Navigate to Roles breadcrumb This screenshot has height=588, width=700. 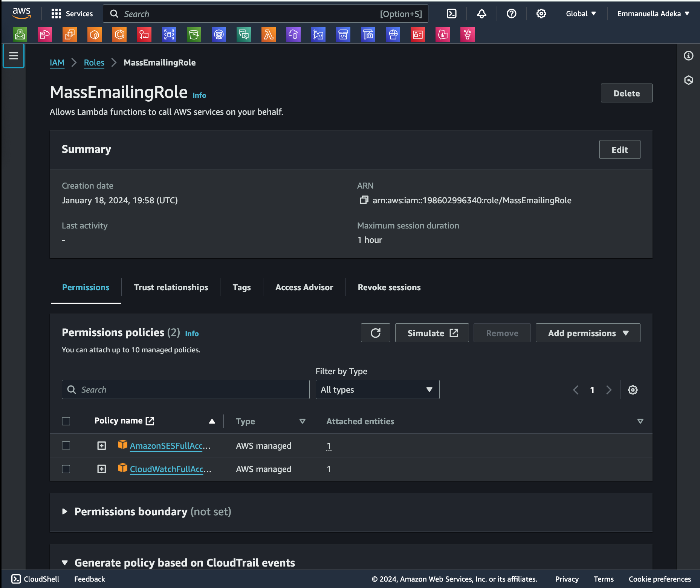94,62
